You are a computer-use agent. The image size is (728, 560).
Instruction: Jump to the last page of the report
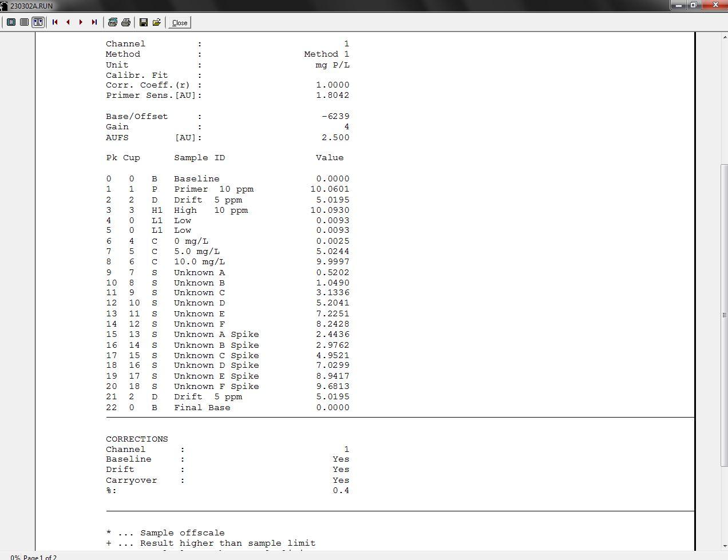click(x=94, y=22)
